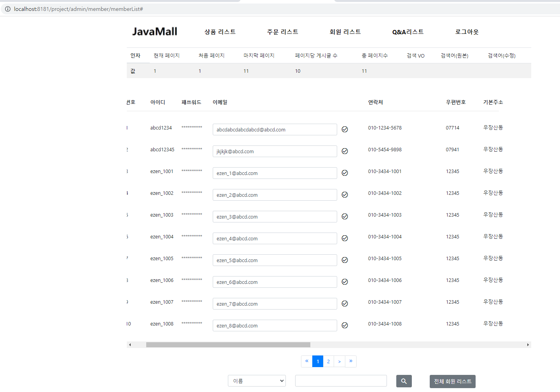
Task: Open the 이름 search type dropdown
Action: pos(257,381)
